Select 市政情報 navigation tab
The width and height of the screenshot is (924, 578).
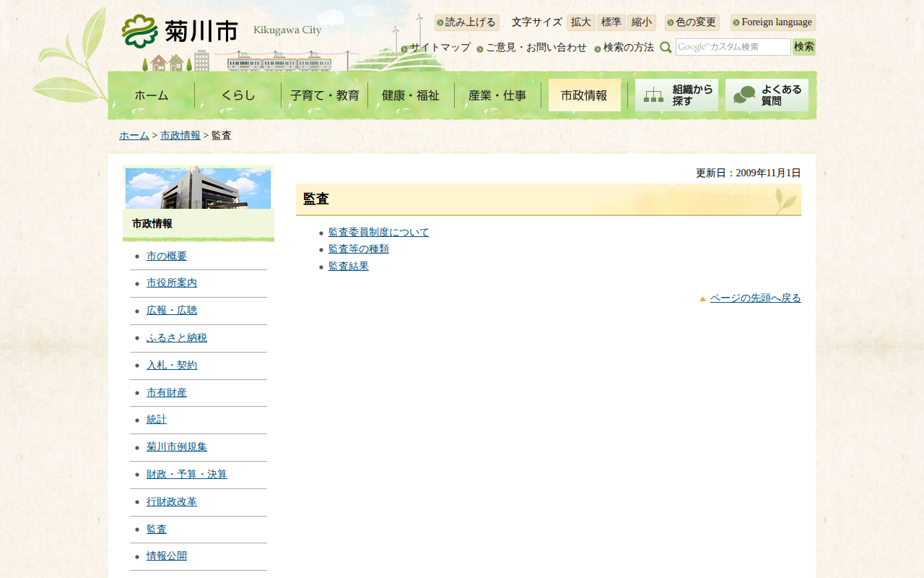pyautogui.click(x=585, y=95)
